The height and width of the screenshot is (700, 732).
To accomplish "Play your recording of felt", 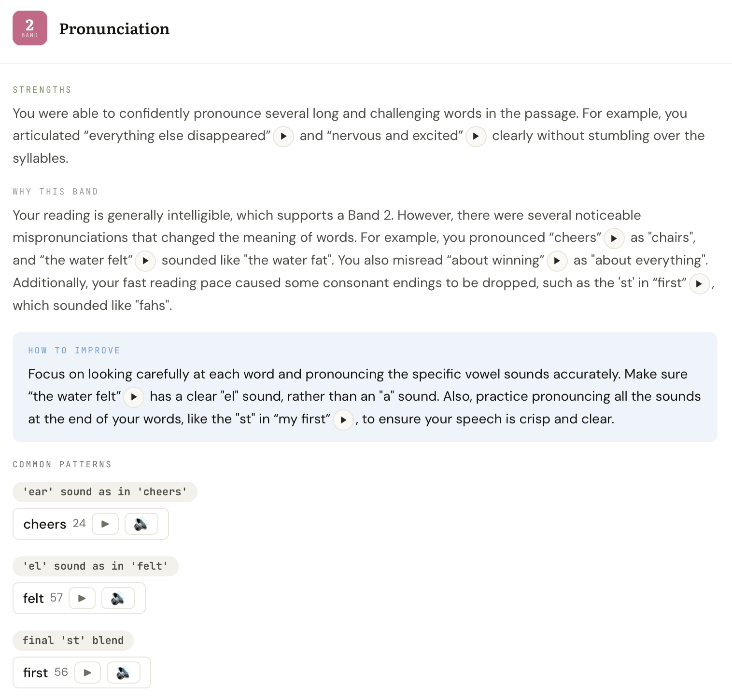I will click(82, 598).
